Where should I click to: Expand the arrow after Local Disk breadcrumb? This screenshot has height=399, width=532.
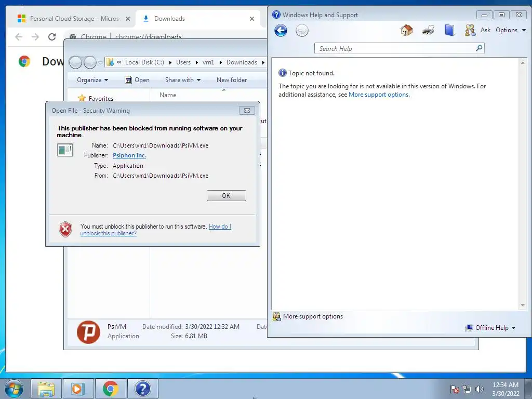point(170,62)
